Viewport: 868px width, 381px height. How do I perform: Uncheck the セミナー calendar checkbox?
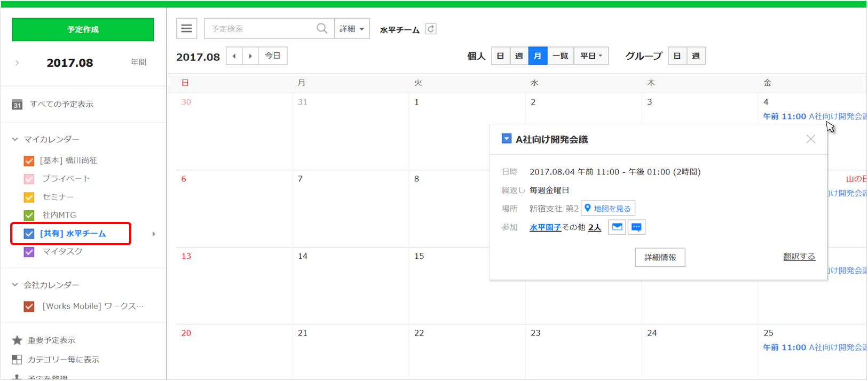pyautogui.click(x=29, y=197)
